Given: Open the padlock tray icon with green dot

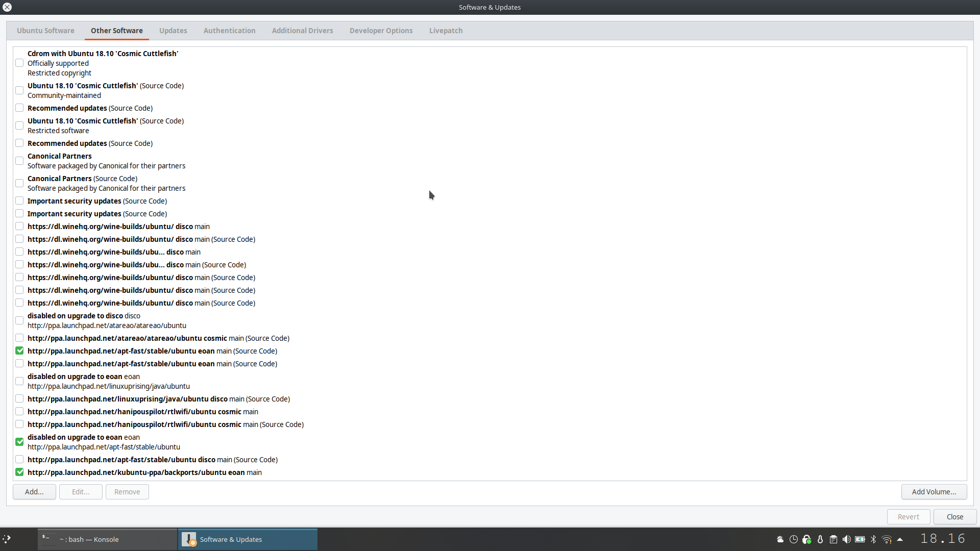Looking at the screenshot, I should tap(806, 539).
